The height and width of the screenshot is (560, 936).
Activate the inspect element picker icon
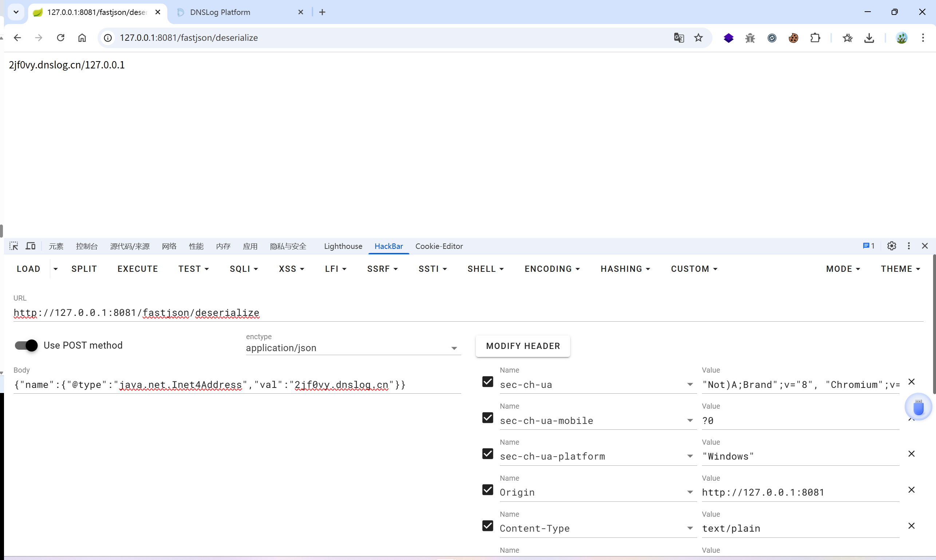click(x=13, y=246)
